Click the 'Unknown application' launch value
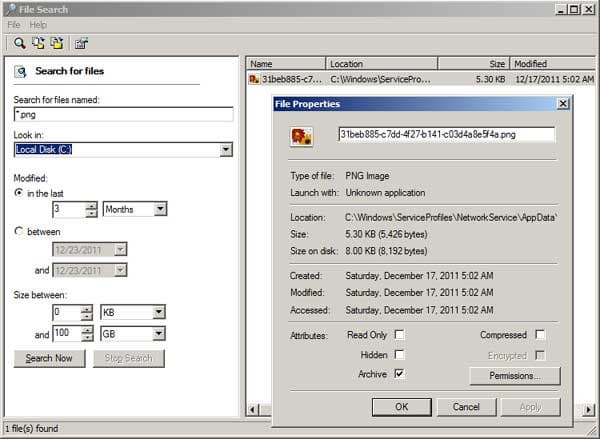 tap(385, 193)
